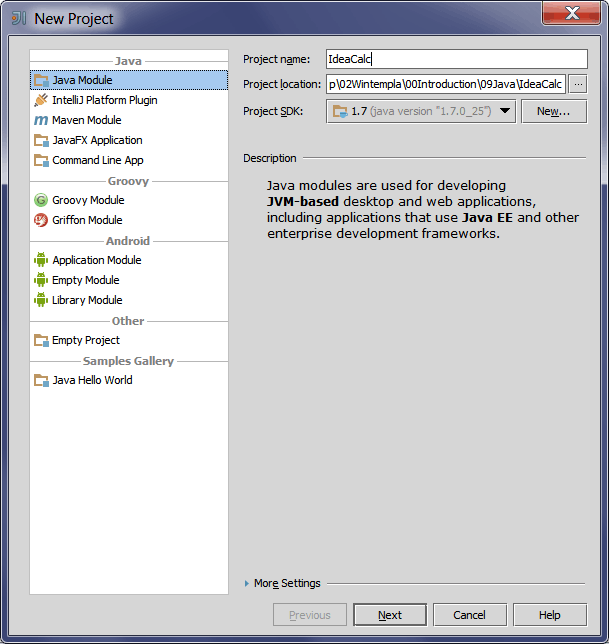Click the Android icon beside Empty Module
Image resolution: width=609 pixels, height=644 pixels.
(41, 280)
